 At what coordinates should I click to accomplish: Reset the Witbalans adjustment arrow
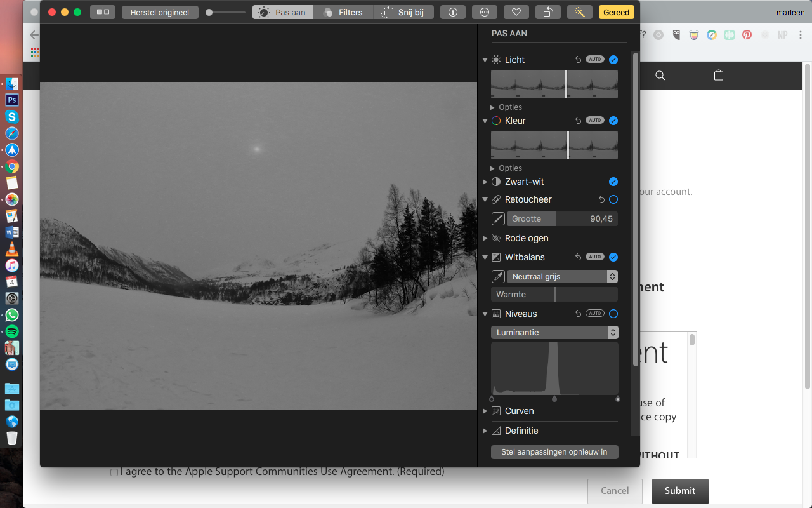click(x=578, y=257)
